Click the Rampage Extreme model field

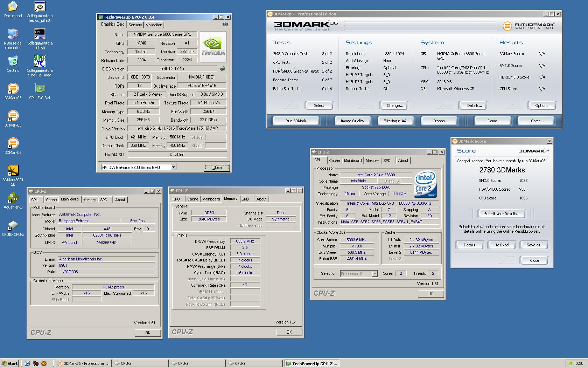point(89,221)
